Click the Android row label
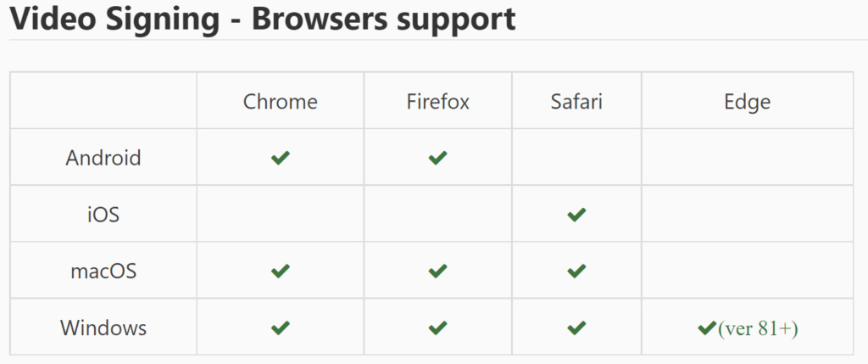 point(103,158)
